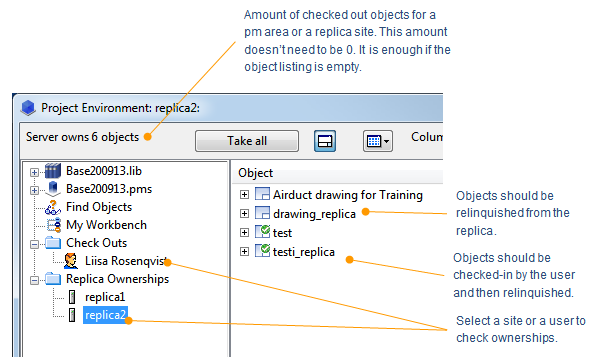Click the Project Environment cube icon
The image size is (603, 363).
[x=28, y=108]
